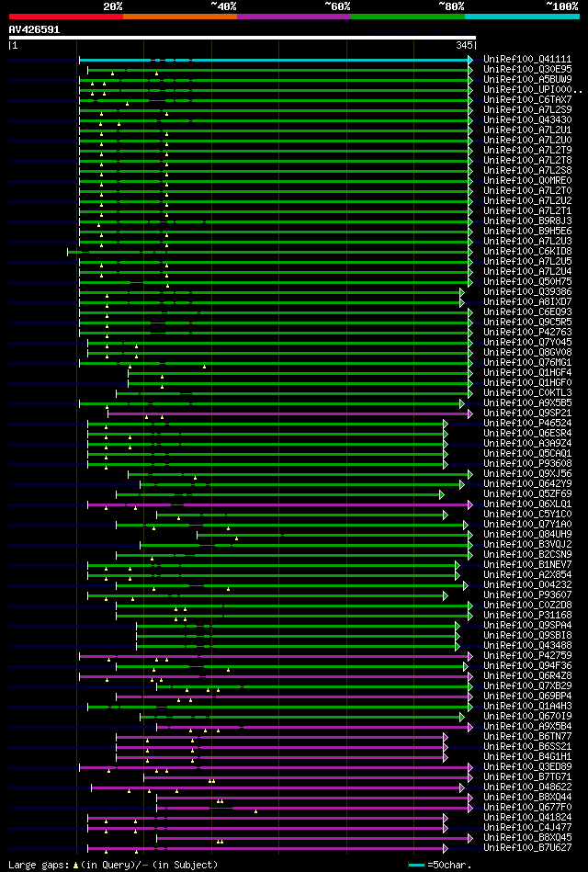Image resolution: width=588 pixels, height=872 pixels.
Task: Click the purple alignment bar of UniRef100_Q9SP21
Action: click(288, 413)
